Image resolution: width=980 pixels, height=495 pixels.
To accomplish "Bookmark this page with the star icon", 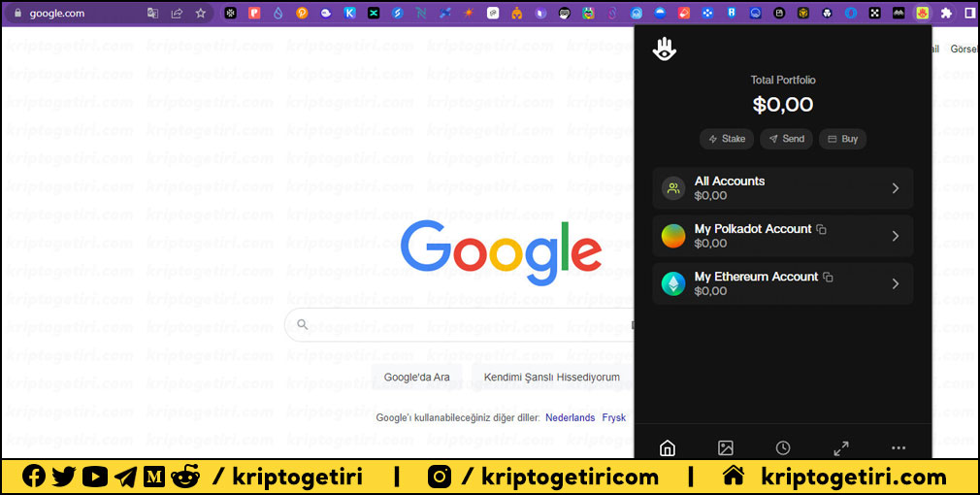I will click(201, 13).
